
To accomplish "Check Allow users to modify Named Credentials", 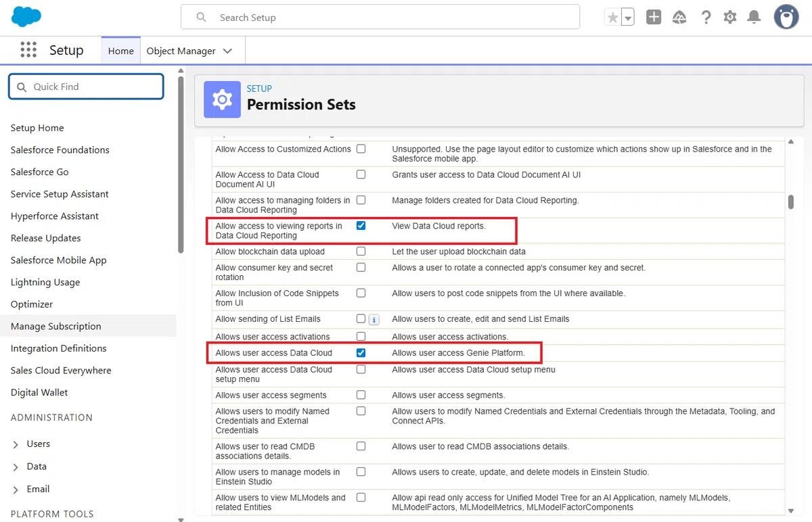I will coord(361,411).
